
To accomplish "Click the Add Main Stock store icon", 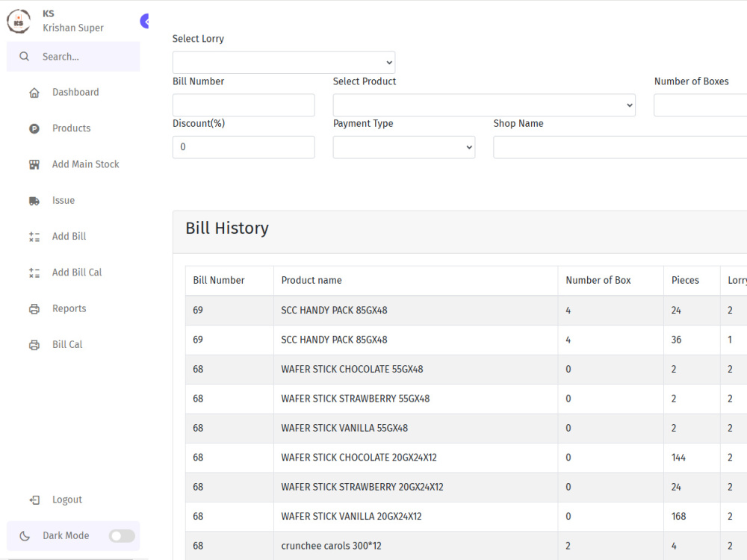I will (x=34, y=165).
